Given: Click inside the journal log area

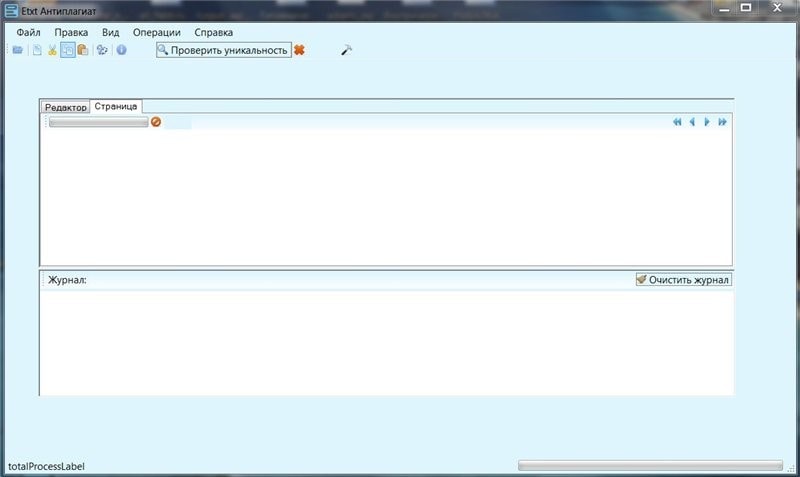Looking at the screenshot, I should click(x=387, y=342).
